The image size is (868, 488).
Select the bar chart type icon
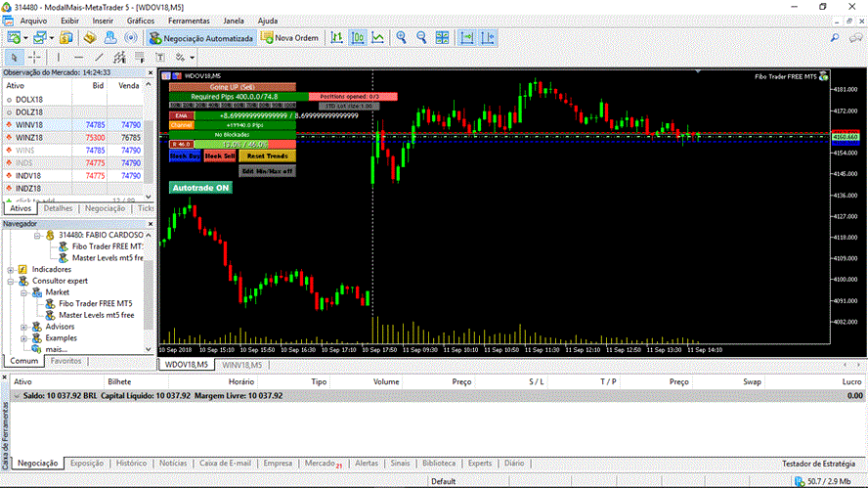click(336, 38)
